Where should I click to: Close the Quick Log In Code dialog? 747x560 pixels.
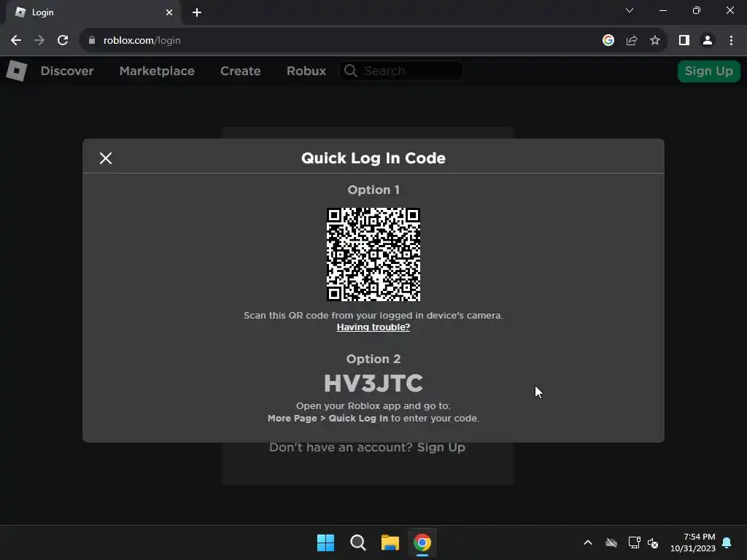[x=106, y=158]
